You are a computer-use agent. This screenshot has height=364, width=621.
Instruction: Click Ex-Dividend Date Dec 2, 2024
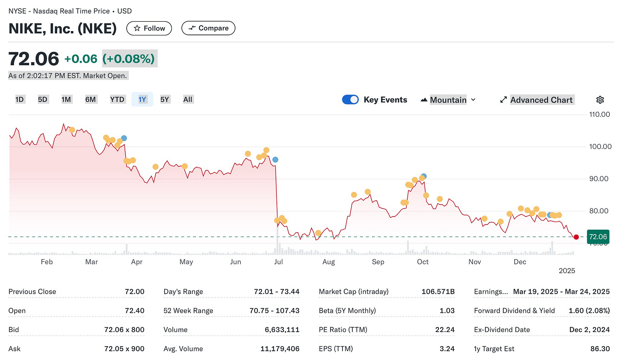589,329
